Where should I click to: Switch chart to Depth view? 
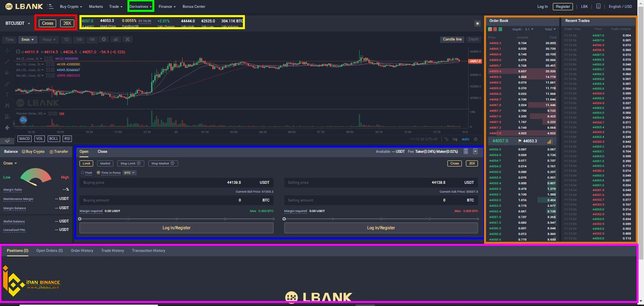coord(473,39)
